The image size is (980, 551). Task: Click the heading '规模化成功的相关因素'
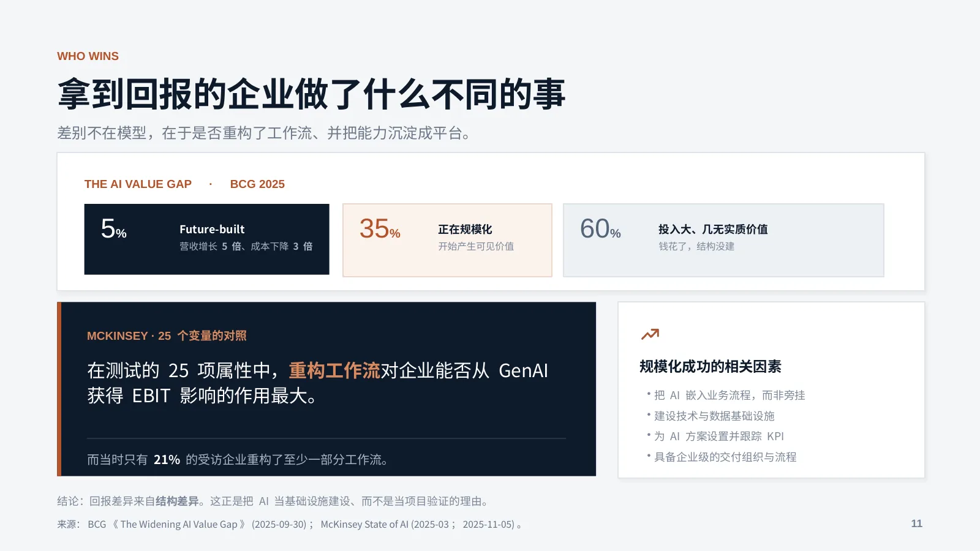[710, 367]
